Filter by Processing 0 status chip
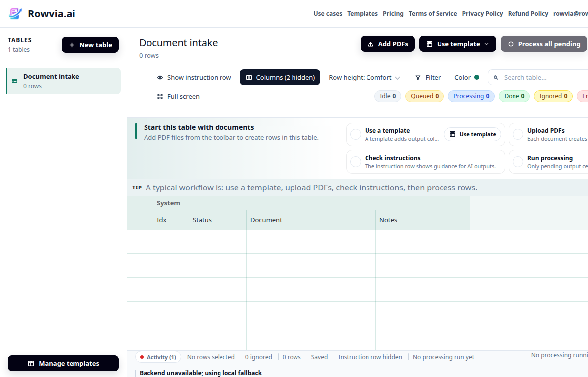This screenshot has height=377, width=588. (471, 96)
